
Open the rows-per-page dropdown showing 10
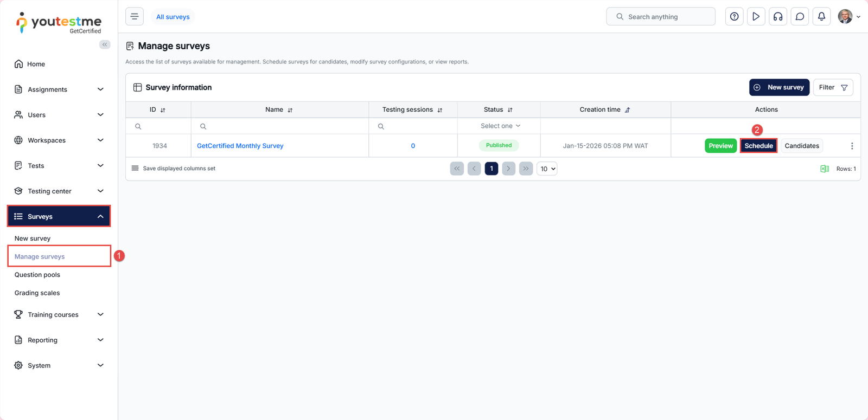tap(547, 169)
